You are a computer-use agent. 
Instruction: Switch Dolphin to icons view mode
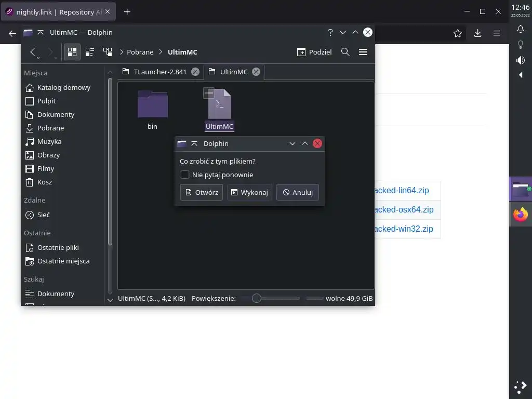click(x=72, y=52)
